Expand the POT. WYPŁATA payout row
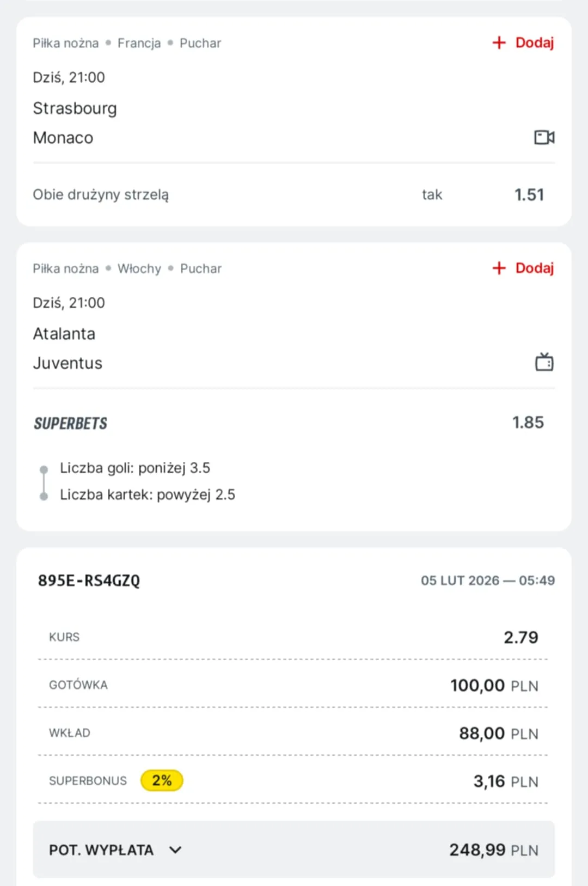This screenshot has width=588, height=886. [x=294, y=850]
